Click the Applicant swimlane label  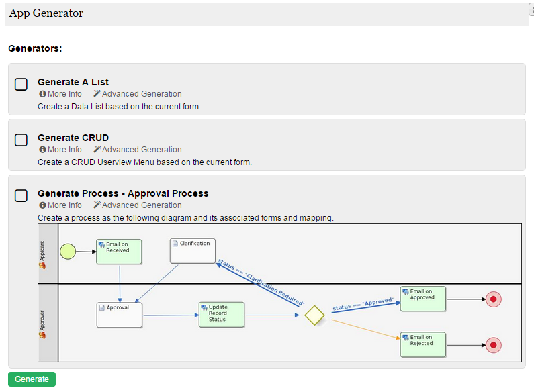pyautogui.click(x=42, y=251)
